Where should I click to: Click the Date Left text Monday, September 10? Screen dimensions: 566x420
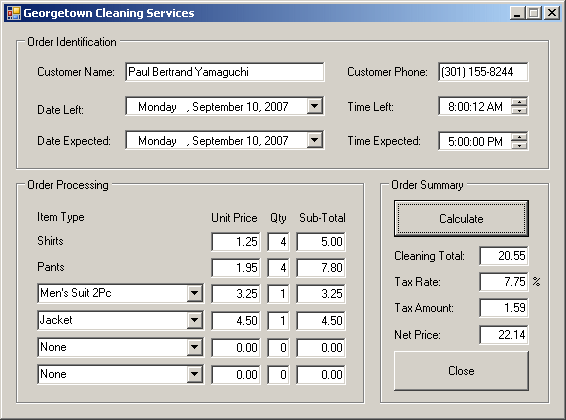[213, 107]
